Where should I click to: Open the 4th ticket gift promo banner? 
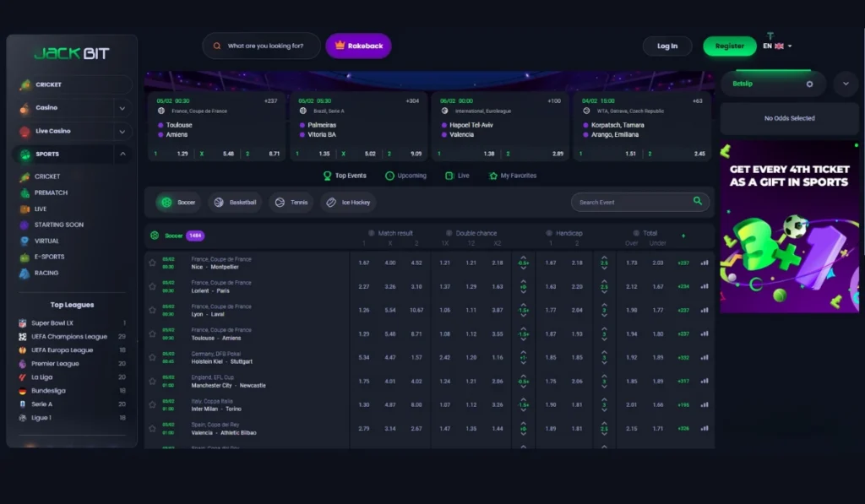[x=790, y=228]
